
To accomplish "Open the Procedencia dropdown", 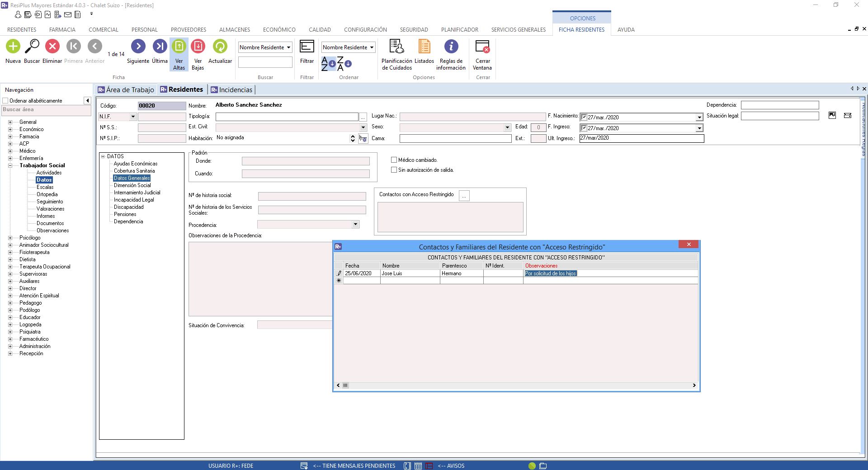I will (x=355, y=224).
